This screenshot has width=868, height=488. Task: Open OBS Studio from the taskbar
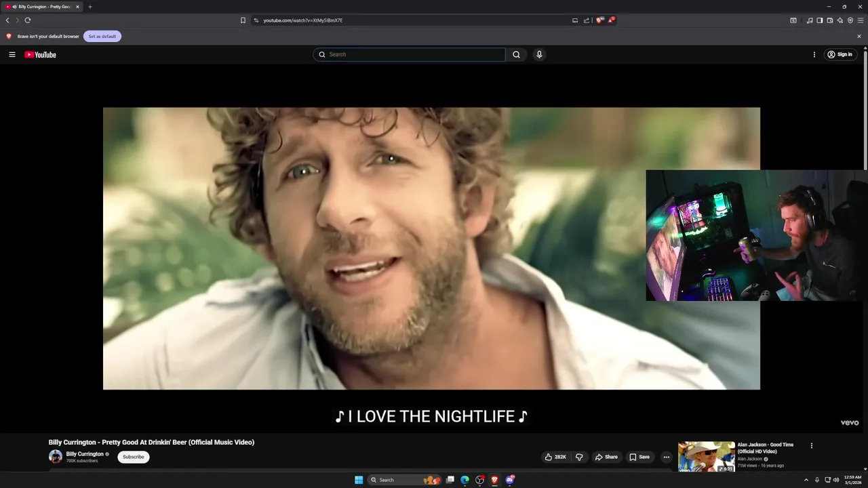[x=479, y=480]
